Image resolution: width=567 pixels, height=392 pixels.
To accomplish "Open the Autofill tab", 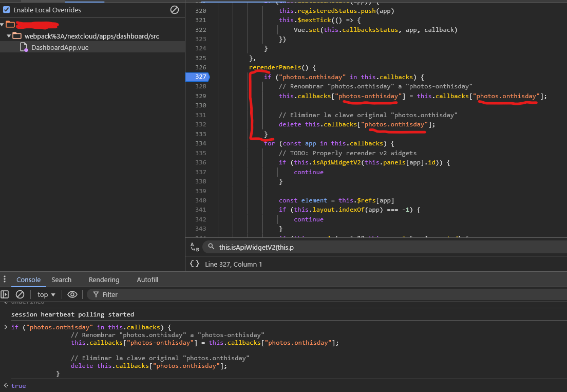I will point(147,279).
